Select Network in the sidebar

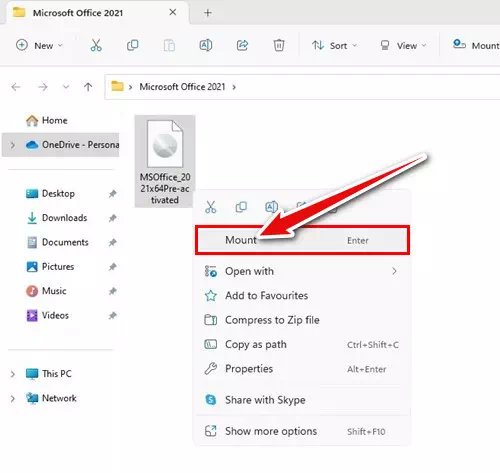coord(51,398)
